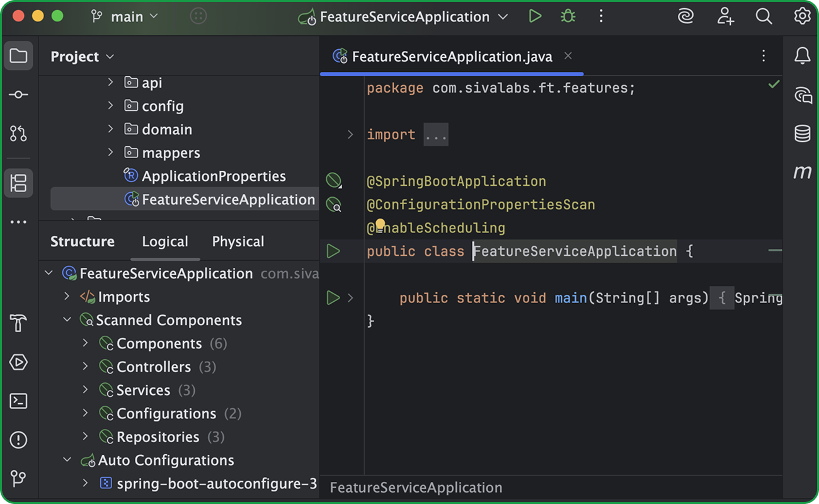Click the run gutter icon at class declaration
The height and width of the screenshot is (504, 819).
coord(333,251)
